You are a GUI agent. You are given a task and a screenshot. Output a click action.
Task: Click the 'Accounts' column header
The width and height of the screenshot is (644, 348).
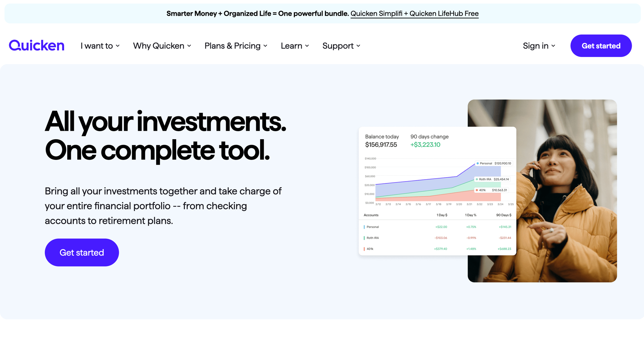click(371, 215)
